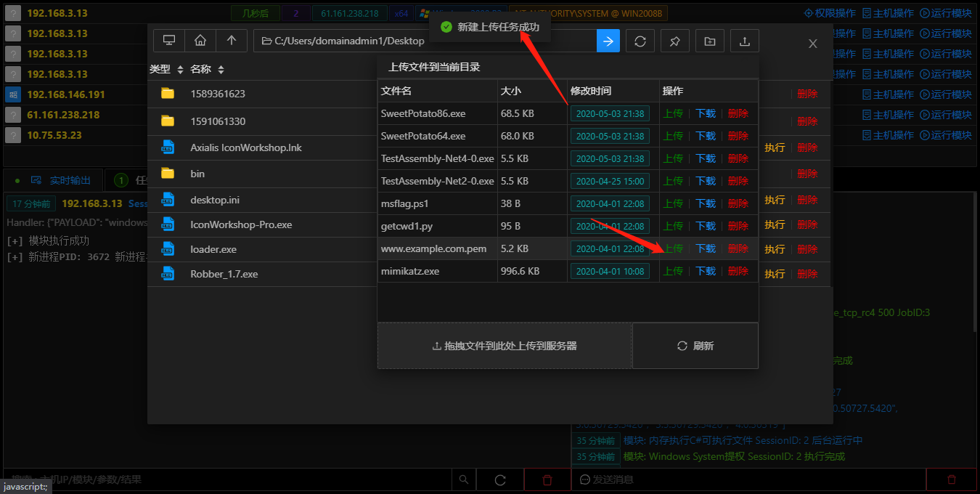Viewport: 980px width, 494px height.
Task: Download www.example.com.pem from server
Action: pyautogui.click(x=706, y=248)
